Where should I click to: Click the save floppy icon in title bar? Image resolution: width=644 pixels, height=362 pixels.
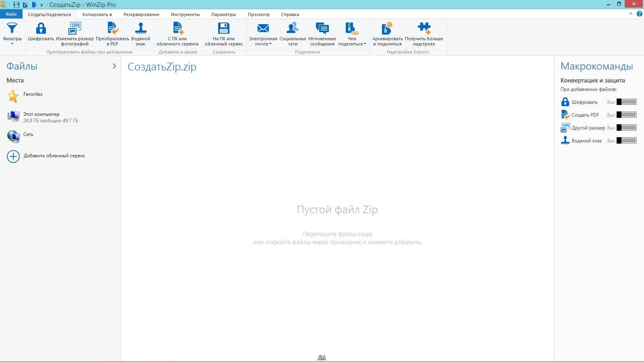click(17, 5)
